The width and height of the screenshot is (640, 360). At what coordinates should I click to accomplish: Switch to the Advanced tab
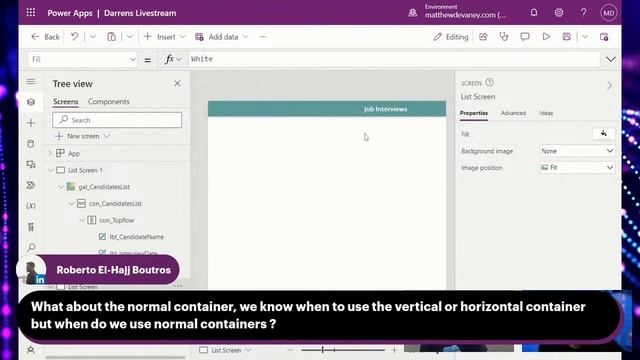click(x=513, y=113)
